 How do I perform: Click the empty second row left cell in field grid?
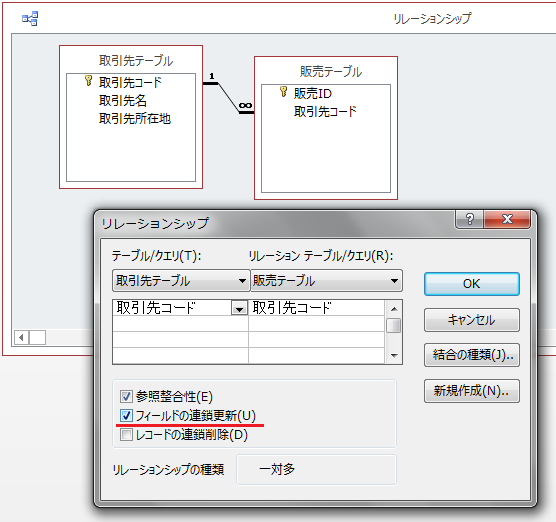[180, 324]
